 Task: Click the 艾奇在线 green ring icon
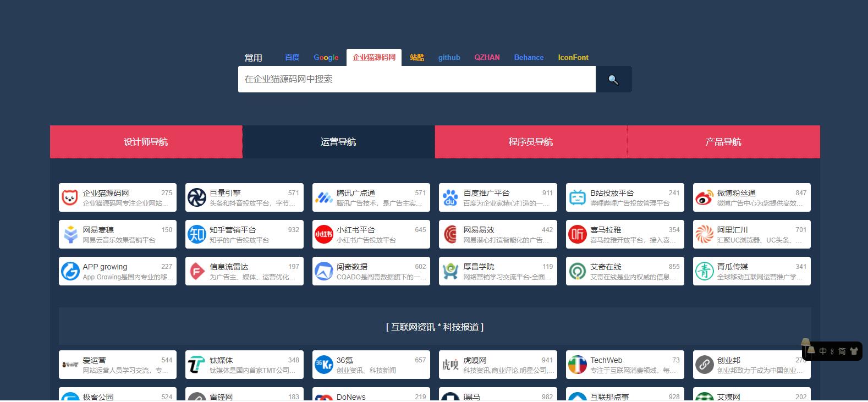point(577,271)
